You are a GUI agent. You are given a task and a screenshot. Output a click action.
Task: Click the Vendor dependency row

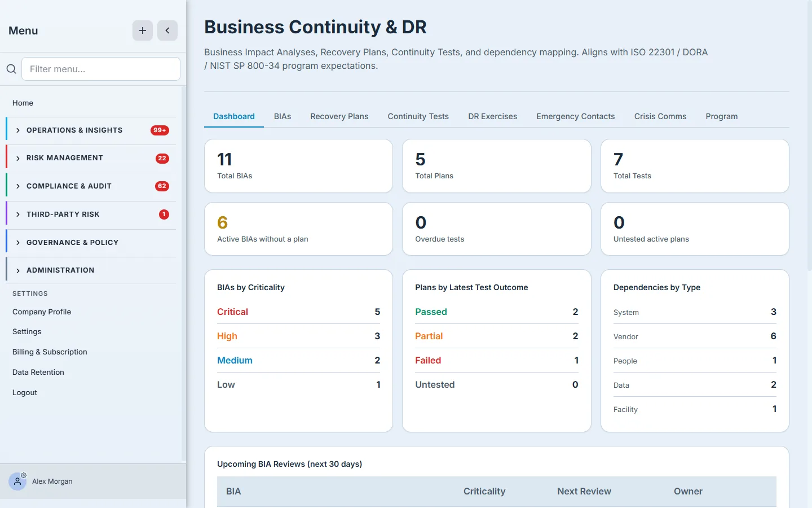coord(695,336)
